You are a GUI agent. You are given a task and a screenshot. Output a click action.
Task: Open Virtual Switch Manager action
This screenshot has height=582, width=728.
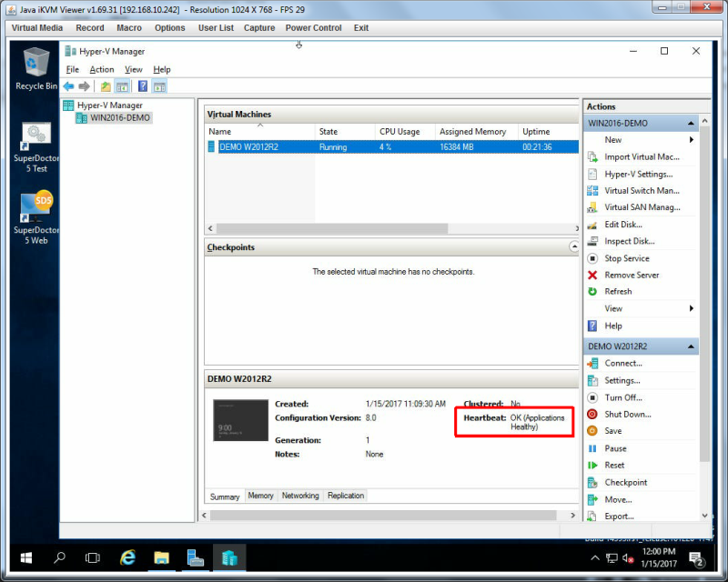[642, 191]
